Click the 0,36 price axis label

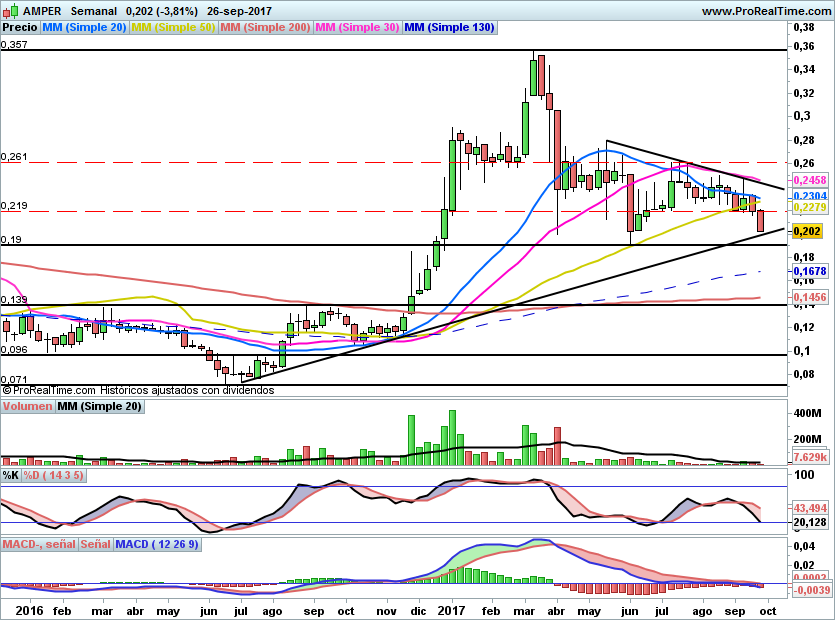(804, 46)
